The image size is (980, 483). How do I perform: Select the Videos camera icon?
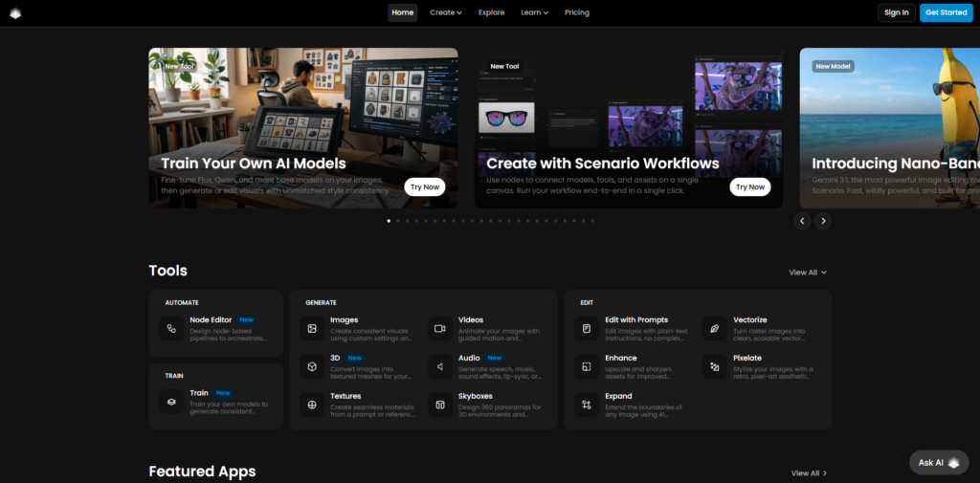440,328
